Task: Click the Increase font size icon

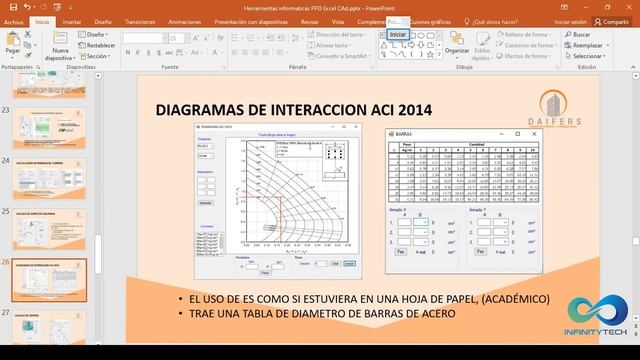Action: click(x=196, y=38)
